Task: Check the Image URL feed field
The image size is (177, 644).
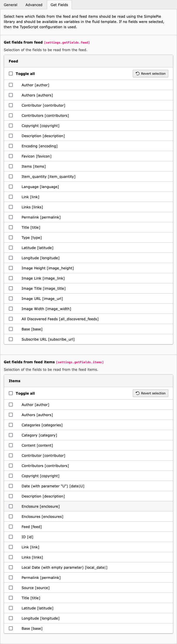Action: (x=11, y=298)
